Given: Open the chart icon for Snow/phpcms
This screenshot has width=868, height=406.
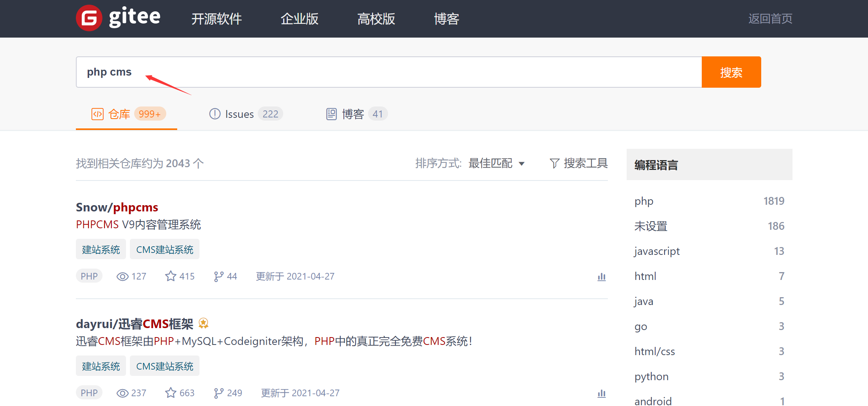Looking at the screenshot, I should [602, 277].
